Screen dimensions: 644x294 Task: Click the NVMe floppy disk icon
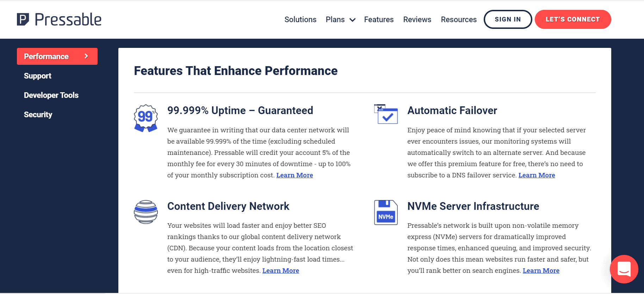point(386,212)
